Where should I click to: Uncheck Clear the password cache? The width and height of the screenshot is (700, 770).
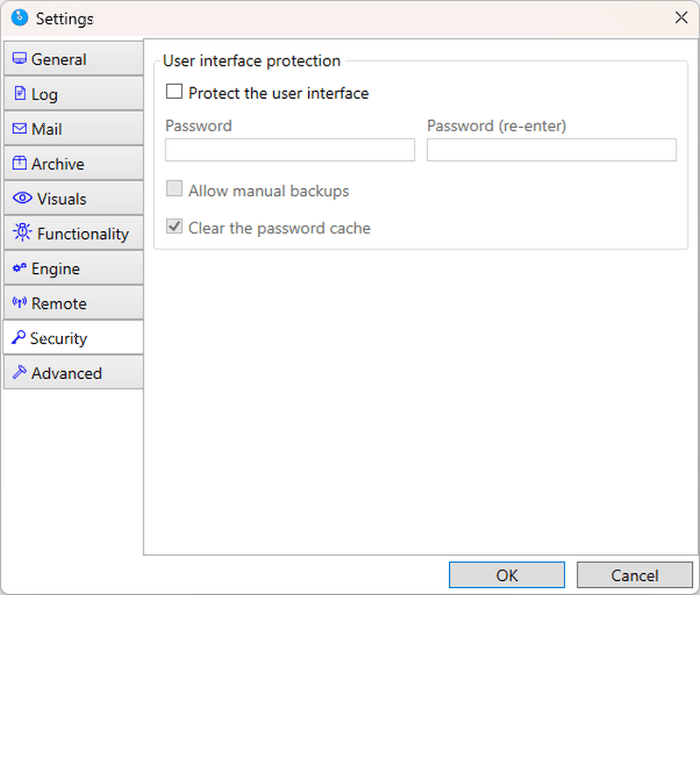pos(174,227)
